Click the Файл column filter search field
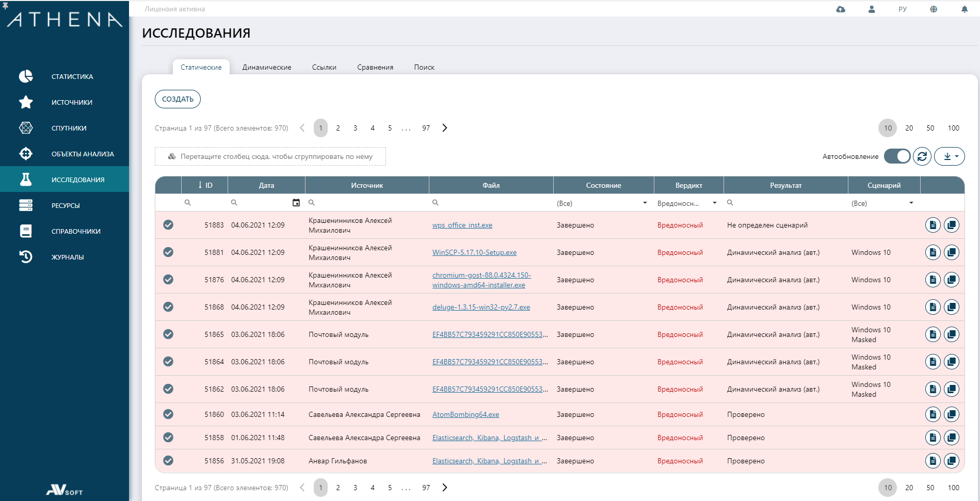 493,203
